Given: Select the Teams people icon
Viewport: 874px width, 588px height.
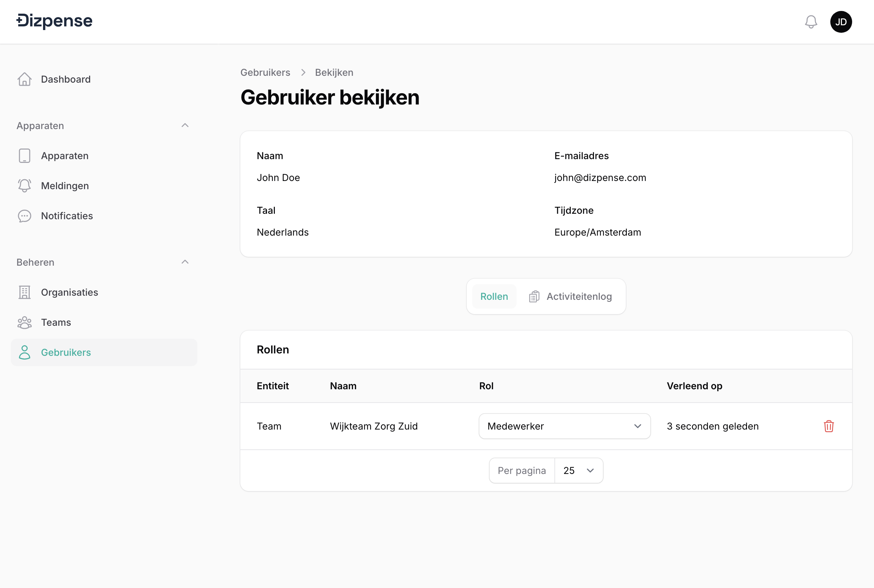Looking at the screenshot, I should 25,322.
